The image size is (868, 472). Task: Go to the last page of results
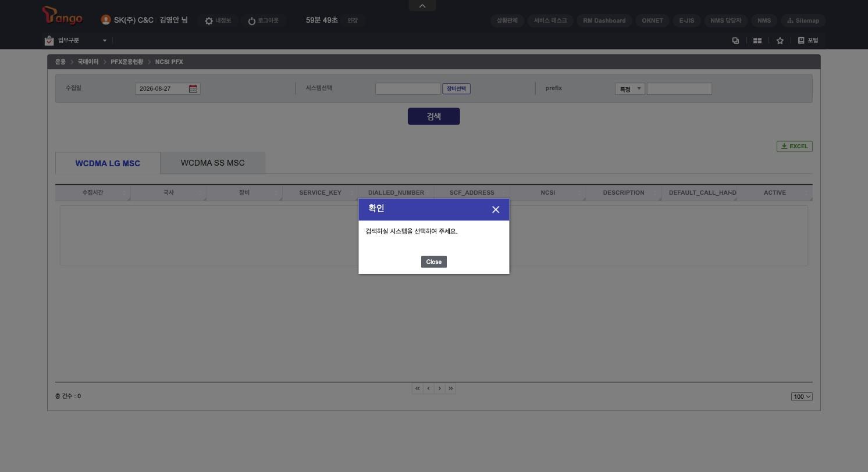point(450,388)
